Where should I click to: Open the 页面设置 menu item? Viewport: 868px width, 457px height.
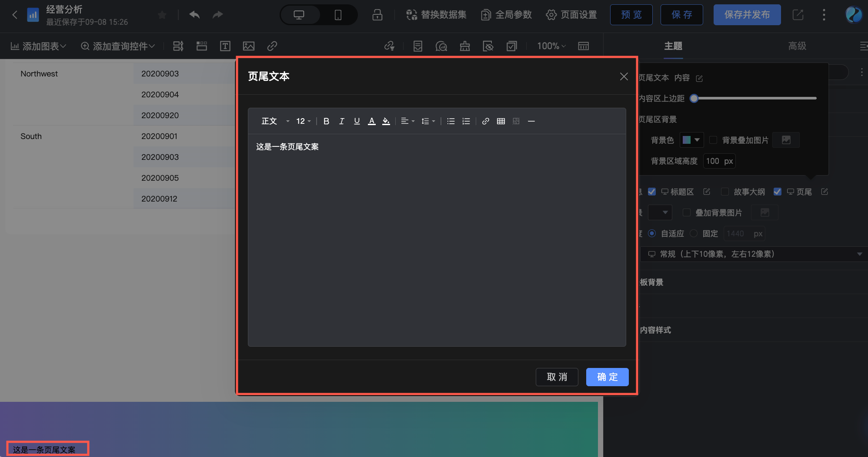(x=571, y=14)
